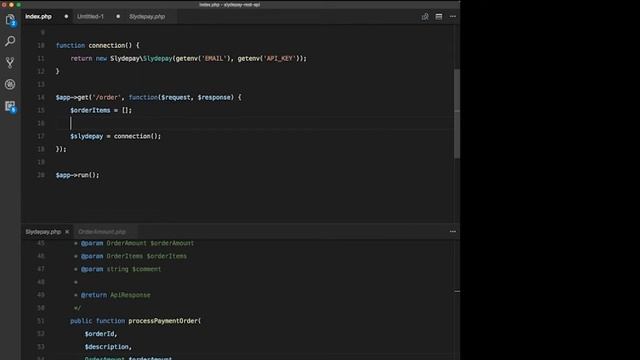Click '@param string $comment' comment
Screen dimensions: 640x360
(121, 269)
